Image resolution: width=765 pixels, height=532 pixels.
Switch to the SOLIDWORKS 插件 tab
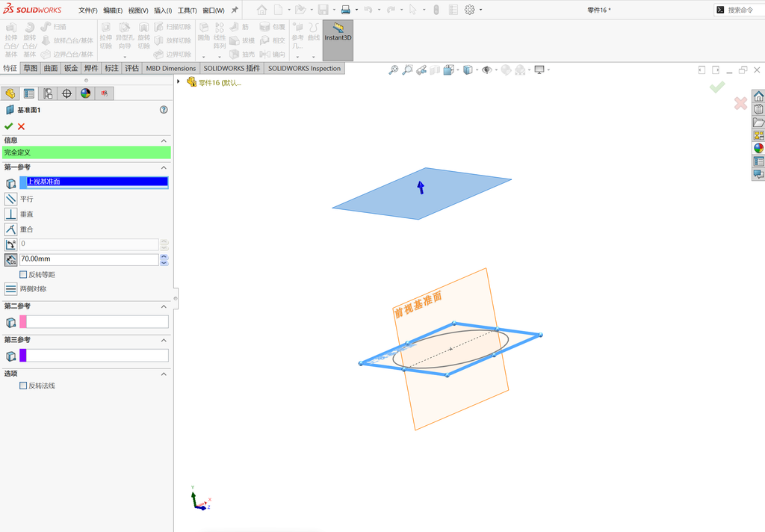232,68
